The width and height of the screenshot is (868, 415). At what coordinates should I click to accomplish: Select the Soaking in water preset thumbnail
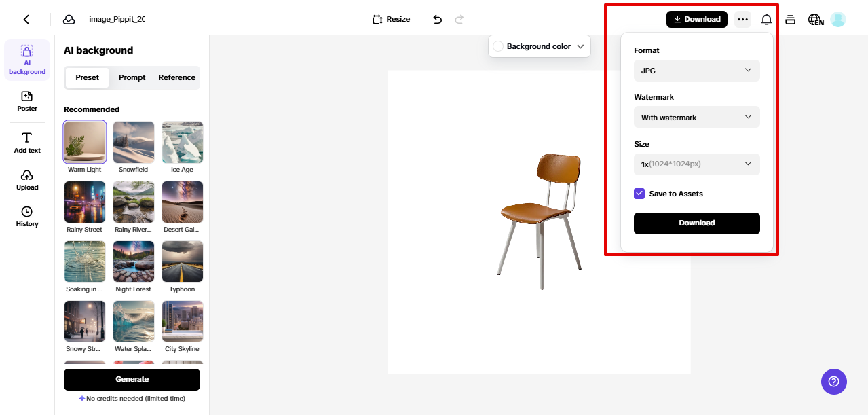tap(85, 261)
